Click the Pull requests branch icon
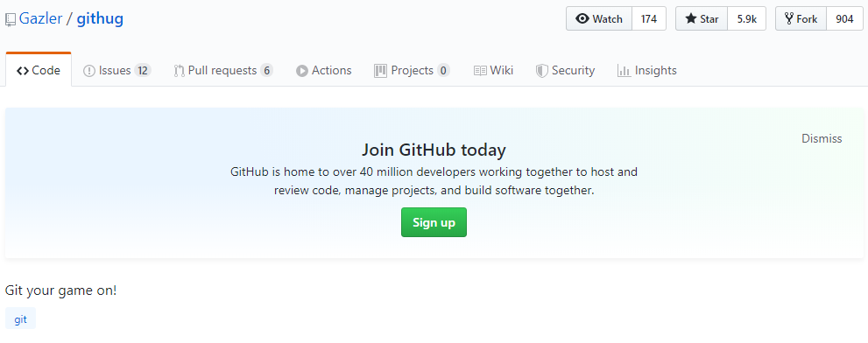This screenshot has height=343, width=868. tap(179, 71)
